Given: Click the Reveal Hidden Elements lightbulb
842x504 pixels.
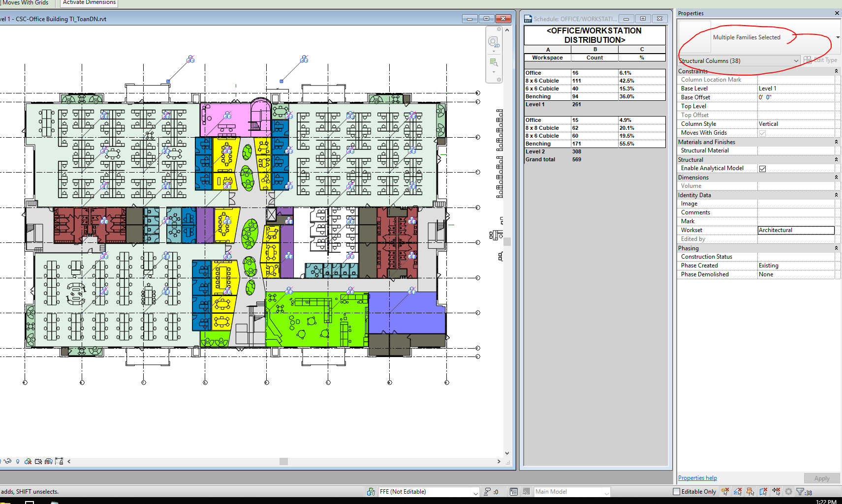Looking at the screenshot, I should [x=18, y=462].
